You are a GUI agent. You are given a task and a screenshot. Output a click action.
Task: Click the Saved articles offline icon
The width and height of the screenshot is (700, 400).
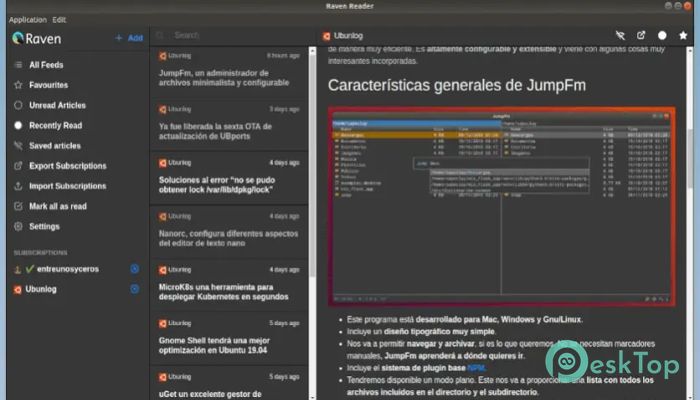18,146
